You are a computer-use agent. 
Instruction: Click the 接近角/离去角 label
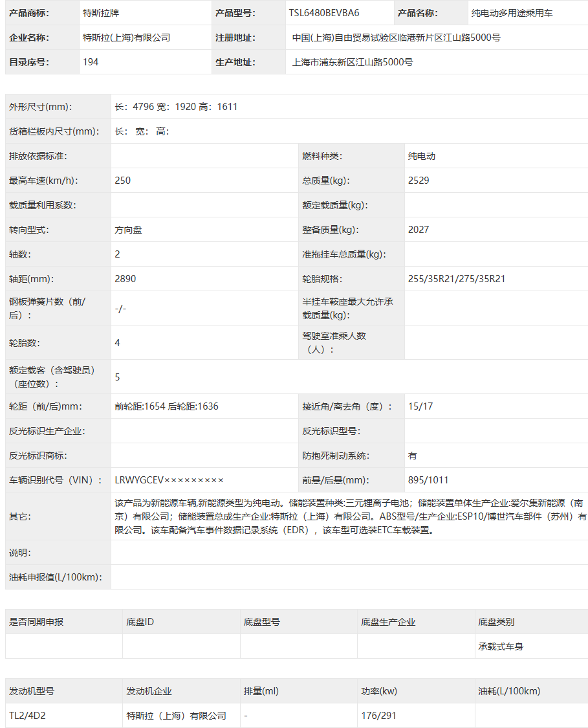(347, 406)
